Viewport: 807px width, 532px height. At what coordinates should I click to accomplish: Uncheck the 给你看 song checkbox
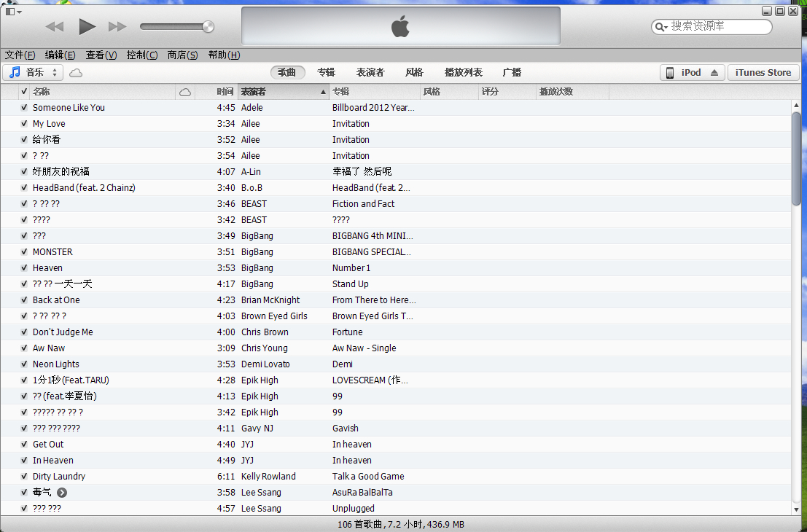(x=23, y=139)
